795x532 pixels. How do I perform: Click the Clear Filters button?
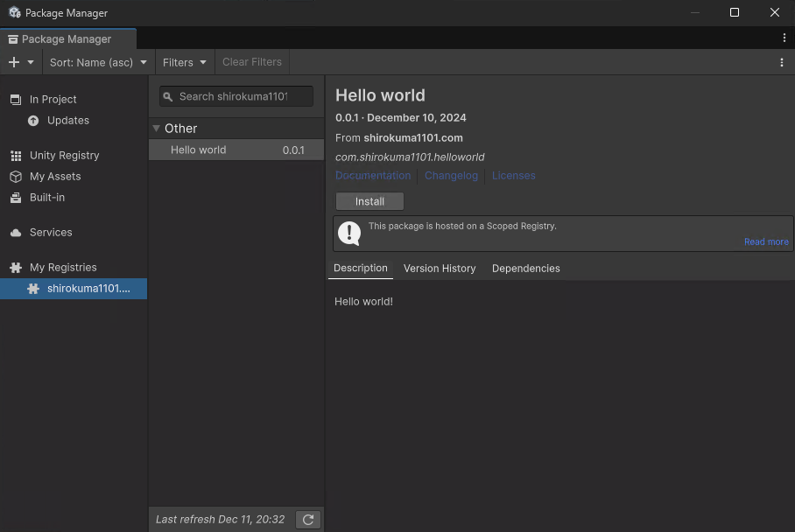(x=252, y=62)
